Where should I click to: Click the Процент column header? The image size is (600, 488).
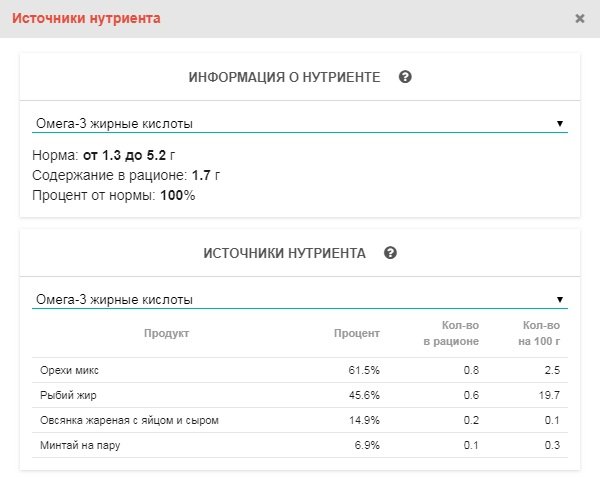click(356, 333)
